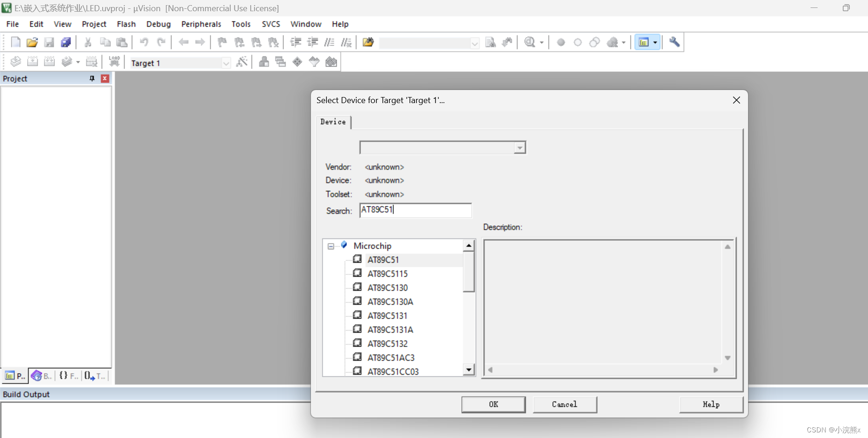This screenshot has width=868, height=438.
Task: Click the Download LOAD flash icon
Action: [114, 62]
